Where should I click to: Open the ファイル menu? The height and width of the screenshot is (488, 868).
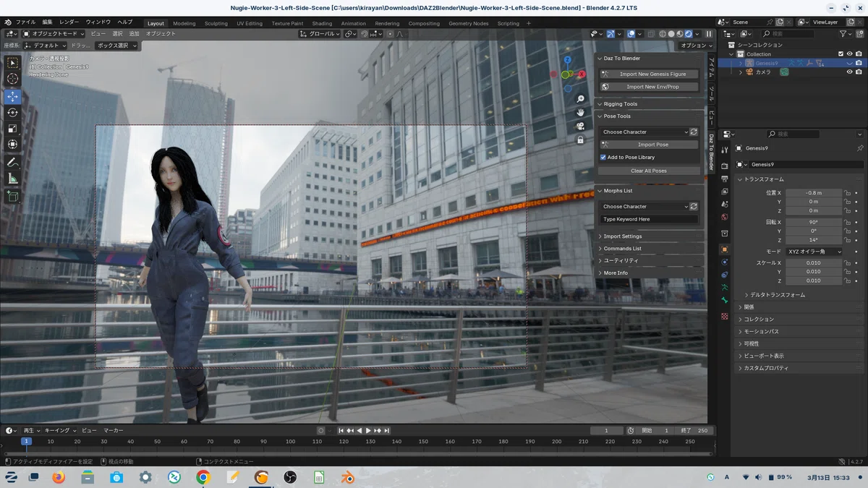[25, 22]
